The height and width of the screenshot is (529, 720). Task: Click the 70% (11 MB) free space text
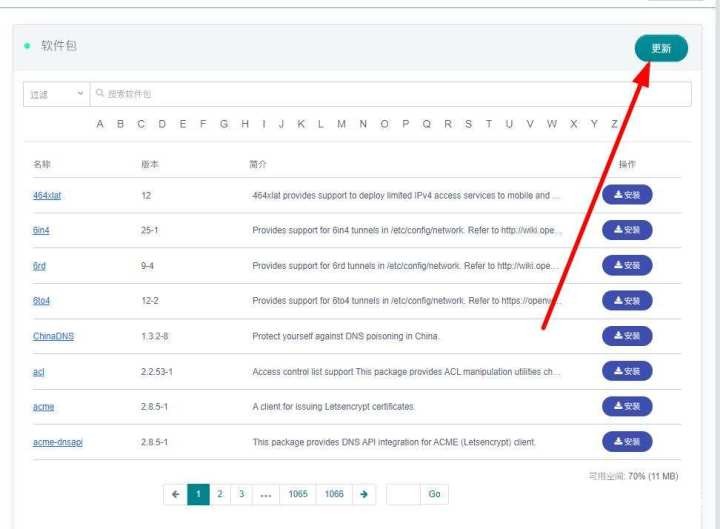pos(653,476)
